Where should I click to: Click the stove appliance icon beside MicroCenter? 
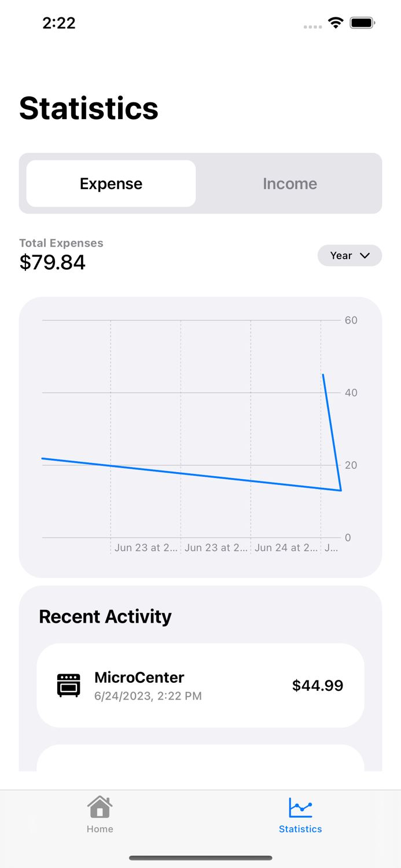[x=68, y=685]
